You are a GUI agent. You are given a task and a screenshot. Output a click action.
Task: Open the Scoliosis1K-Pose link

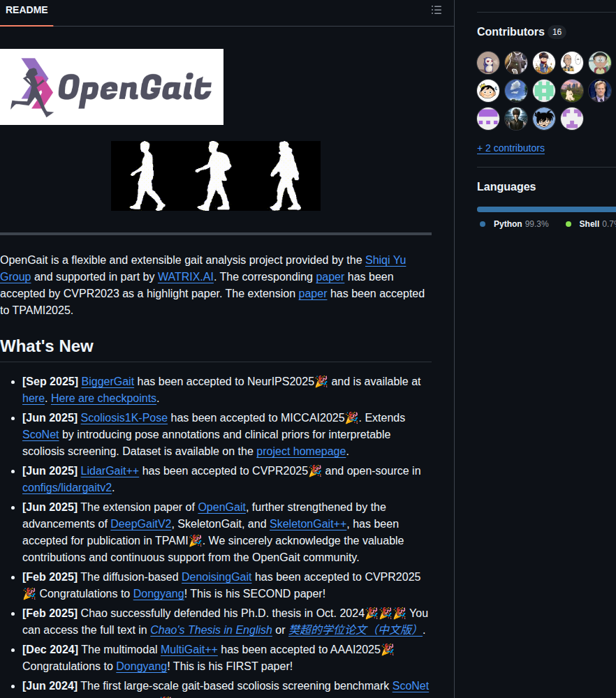(124, 418)
